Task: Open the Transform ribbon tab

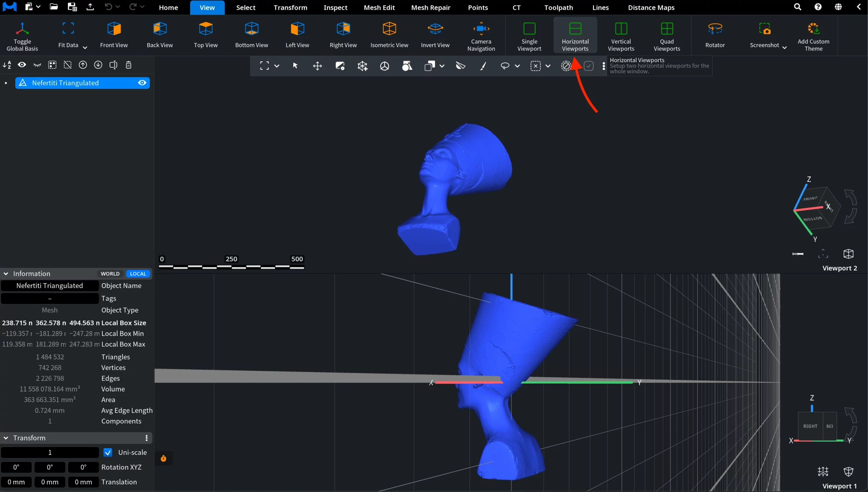Action: tap(290, 7)
